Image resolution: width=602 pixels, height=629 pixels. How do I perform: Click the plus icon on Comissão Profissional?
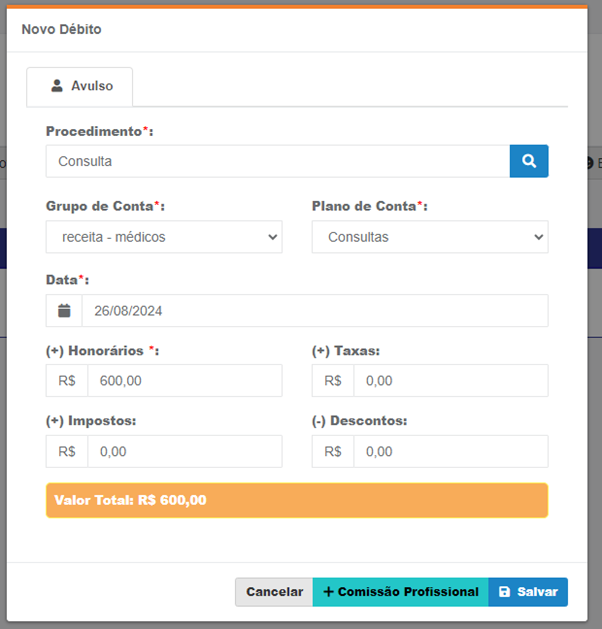coord(328,592)
